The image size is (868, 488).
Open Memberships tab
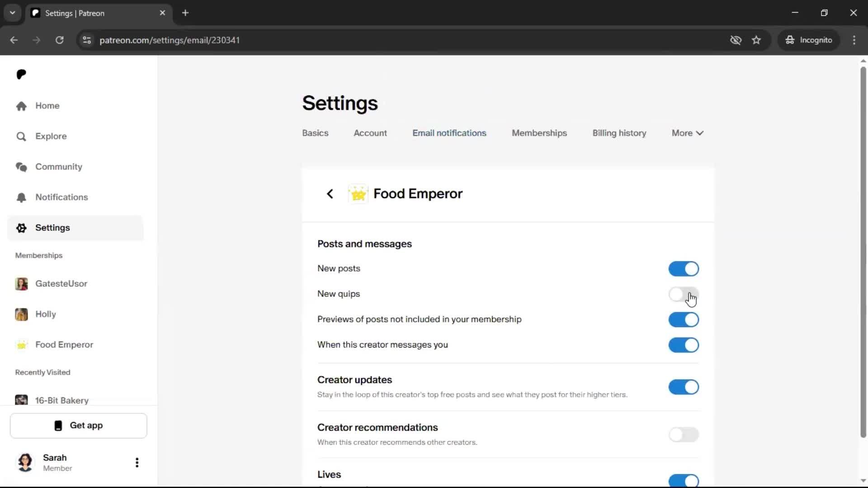coord(539,133)
